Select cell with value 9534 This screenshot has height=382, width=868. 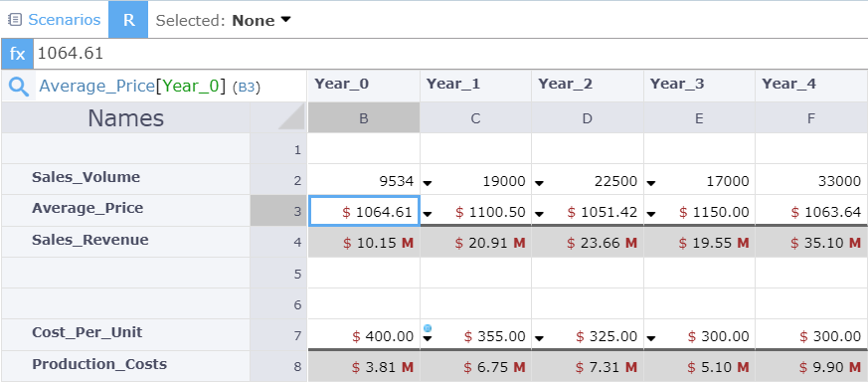(364, 180)
